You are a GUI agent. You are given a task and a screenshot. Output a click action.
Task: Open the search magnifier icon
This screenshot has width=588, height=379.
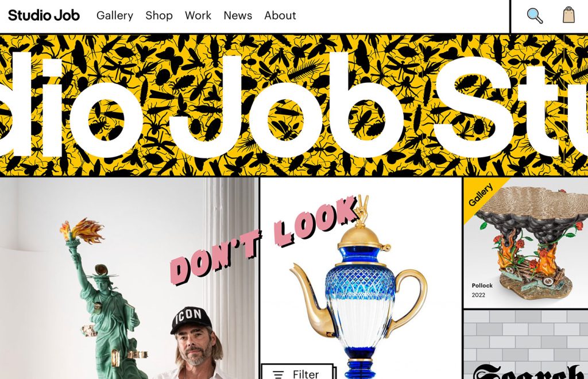tap(535, 16)
